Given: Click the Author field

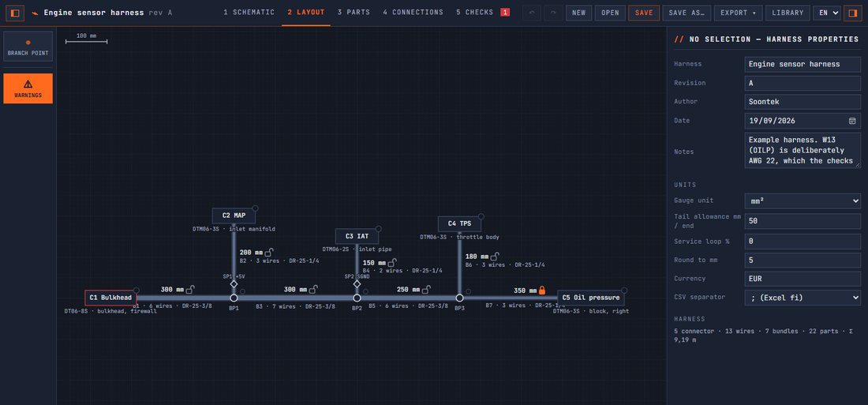Looking at the screenshot, I should (x=803, y=102).
